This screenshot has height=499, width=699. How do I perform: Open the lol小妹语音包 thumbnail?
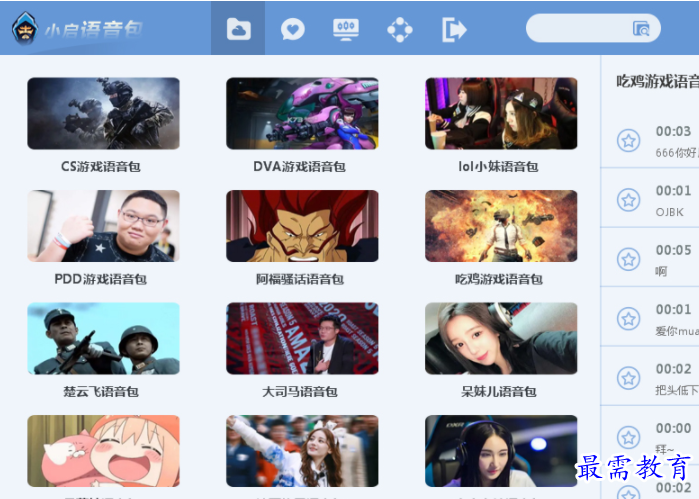501,113
